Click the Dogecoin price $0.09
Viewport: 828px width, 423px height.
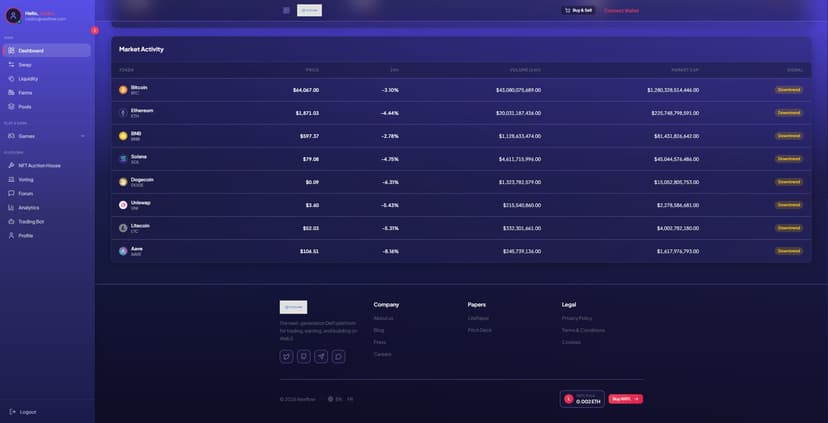[312, 182]
